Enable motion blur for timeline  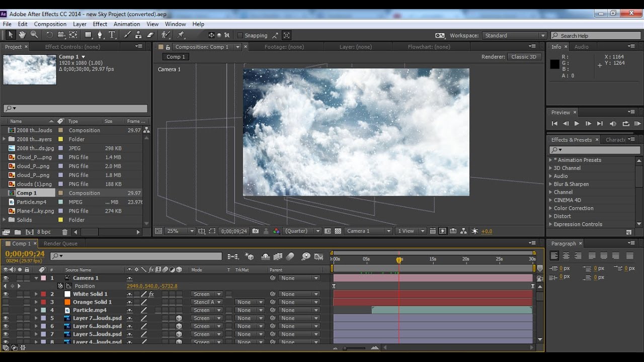[x=290, y=256]
